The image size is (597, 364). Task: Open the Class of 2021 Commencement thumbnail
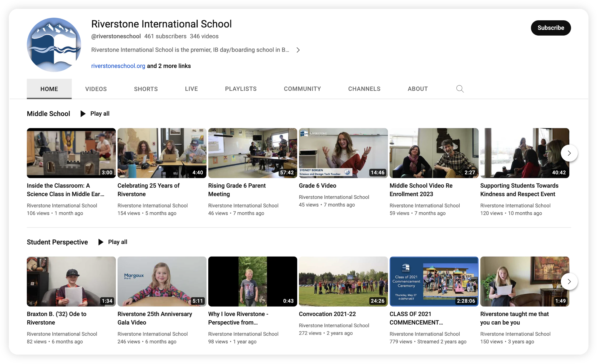[434, 281]
